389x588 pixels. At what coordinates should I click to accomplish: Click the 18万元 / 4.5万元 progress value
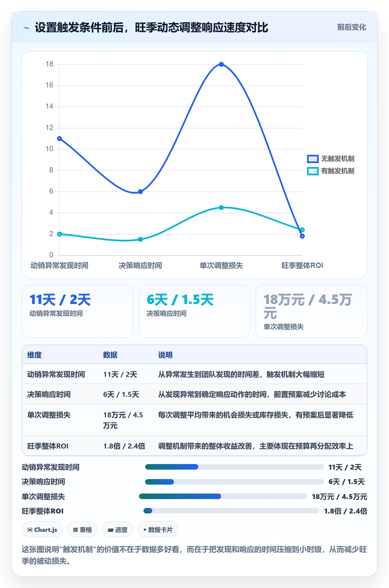click(x=340, y=497)
